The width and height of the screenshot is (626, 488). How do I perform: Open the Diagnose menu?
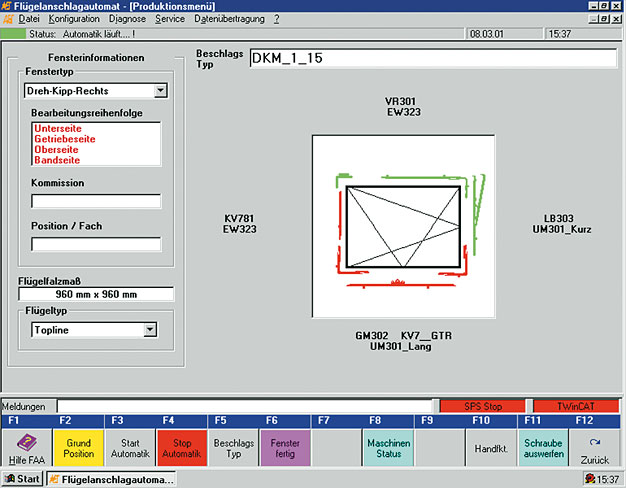pyautogui.click(x=127, y=19)
